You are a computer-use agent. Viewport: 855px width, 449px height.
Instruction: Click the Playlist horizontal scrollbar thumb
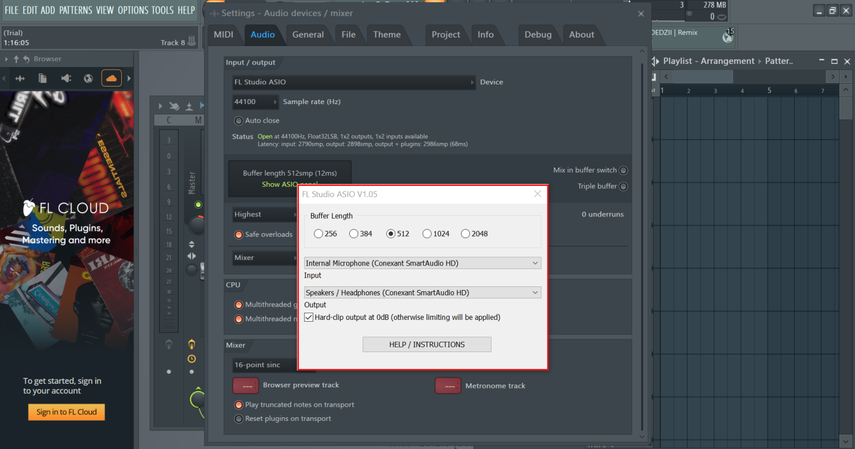click(702, 77)
